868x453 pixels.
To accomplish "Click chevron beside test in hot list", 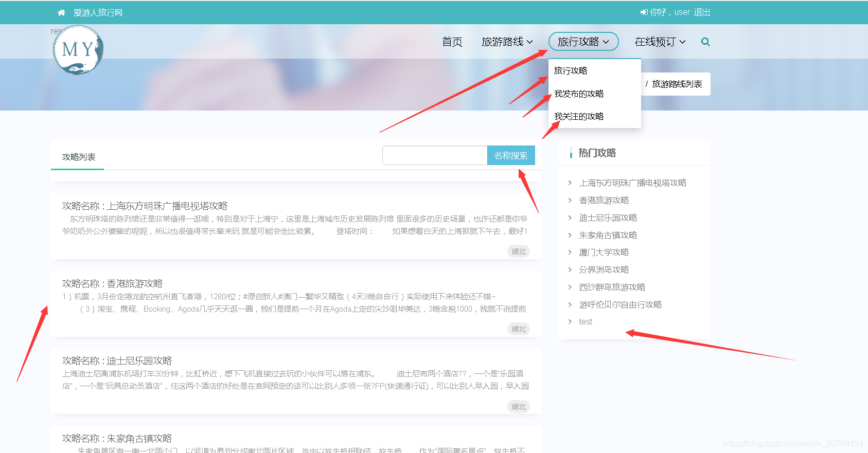I will (x=570, y=322).
